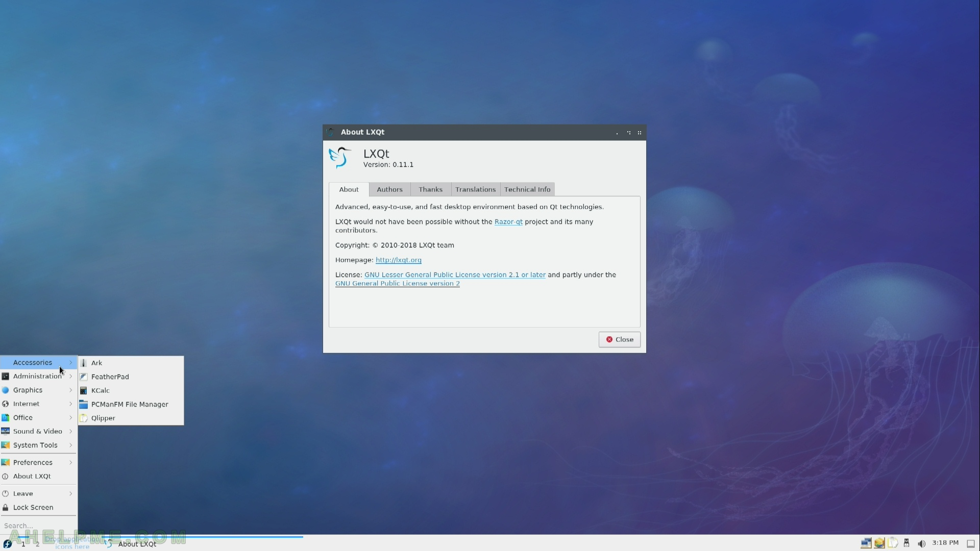Click the Fedora main menu button
Screen dimensions: 980x551
tap(7, 543)
